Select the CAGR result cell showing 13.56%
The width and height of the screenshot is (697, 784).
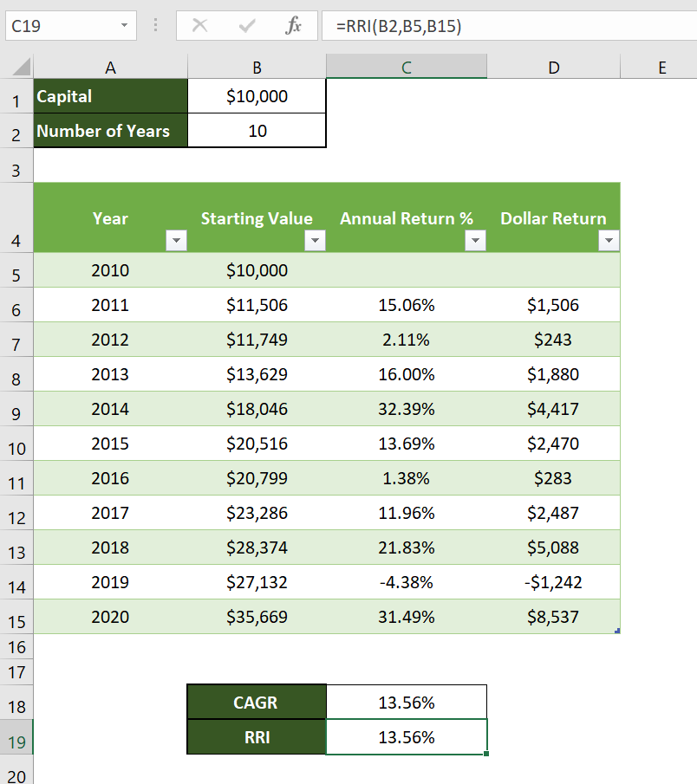coord(407,702)
